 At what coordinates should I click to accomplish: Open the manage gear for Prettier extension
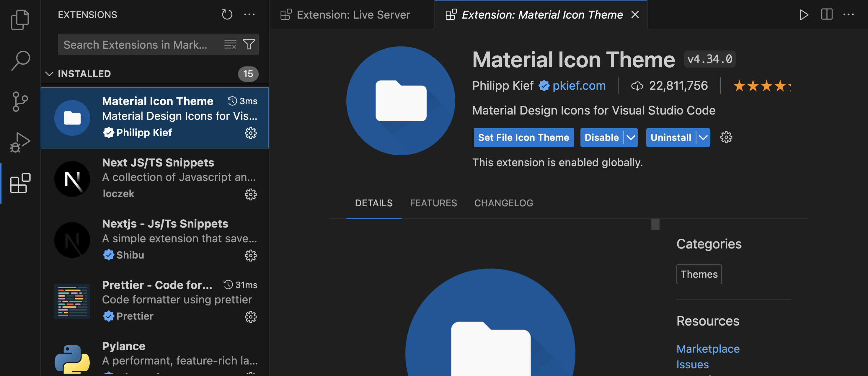pos(250,316)
